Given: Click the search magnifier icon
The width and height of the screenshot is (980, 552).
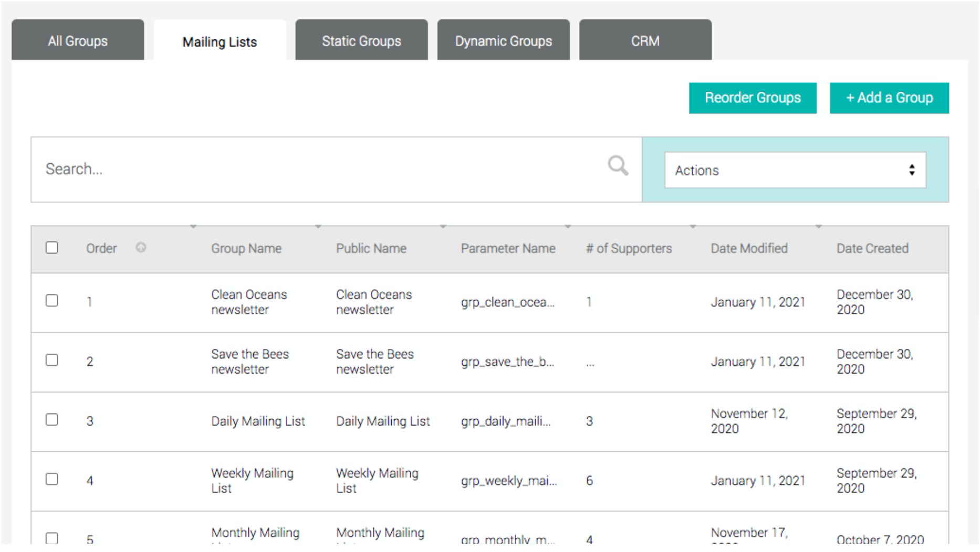Looking at the screenshot, I should (618, 166).
